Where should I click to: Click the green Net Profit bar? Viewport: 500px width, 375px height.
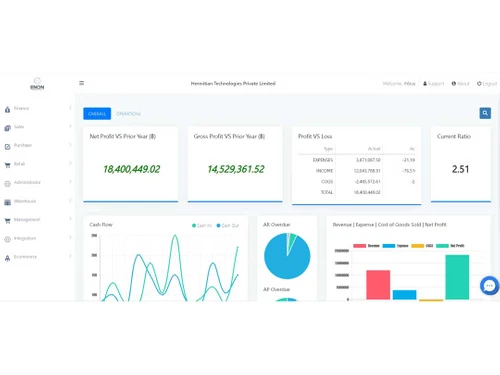tap(457, 277)
